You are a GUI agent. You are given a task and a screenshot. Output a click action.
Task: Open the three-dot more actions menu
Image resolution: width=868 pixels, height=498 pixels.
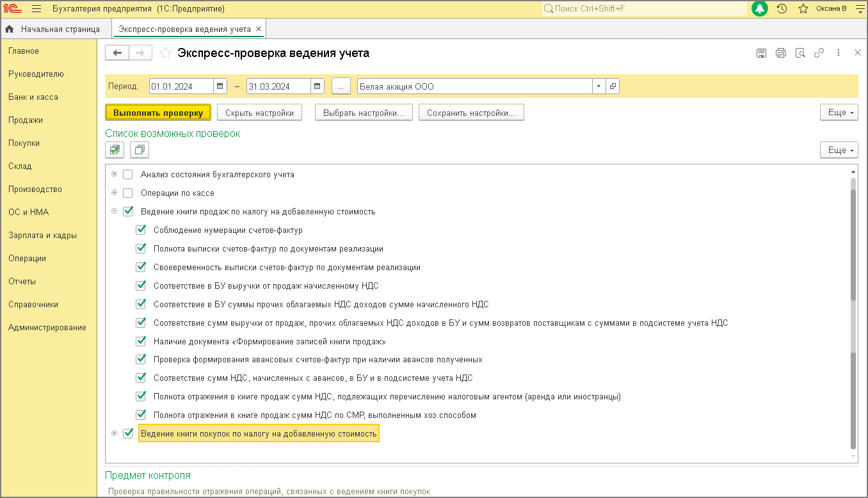click(839, 53)
